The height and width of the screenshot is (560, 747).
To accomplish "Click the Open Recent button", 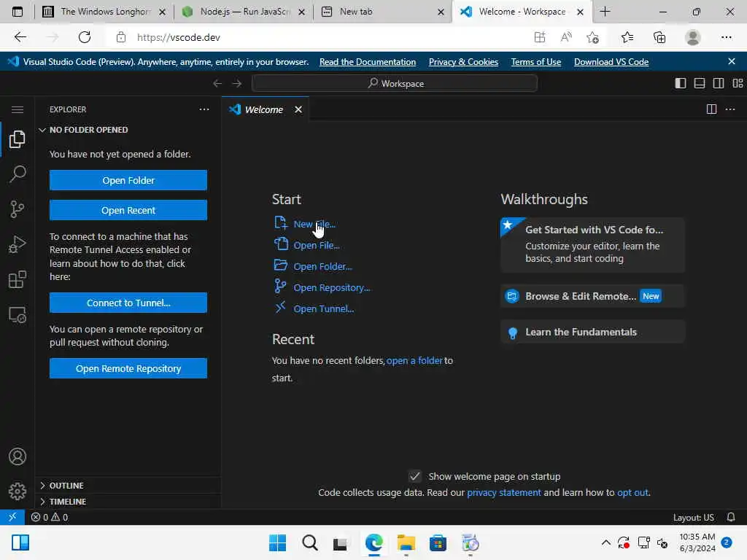I will pos(128,210).
